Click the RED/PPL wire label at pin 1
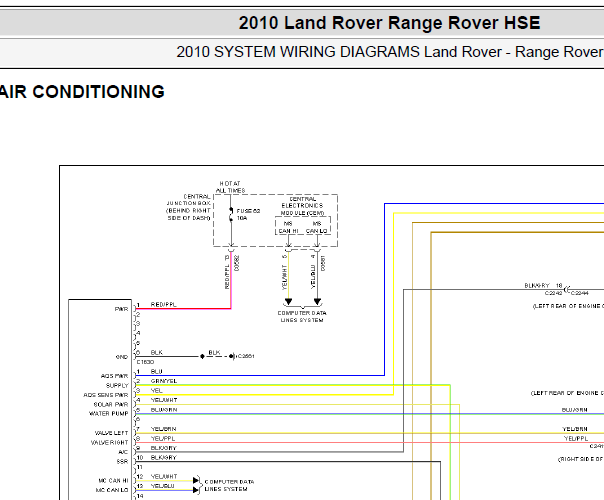This screenshot has width=604, height=500. click(164, 304)
